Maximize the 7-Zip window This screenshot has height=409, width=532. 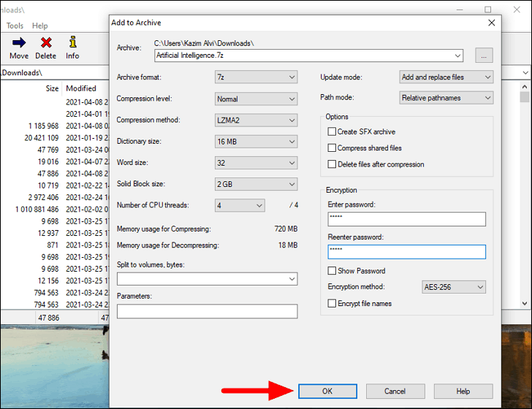pyautogui.click(x=488, y=9)
